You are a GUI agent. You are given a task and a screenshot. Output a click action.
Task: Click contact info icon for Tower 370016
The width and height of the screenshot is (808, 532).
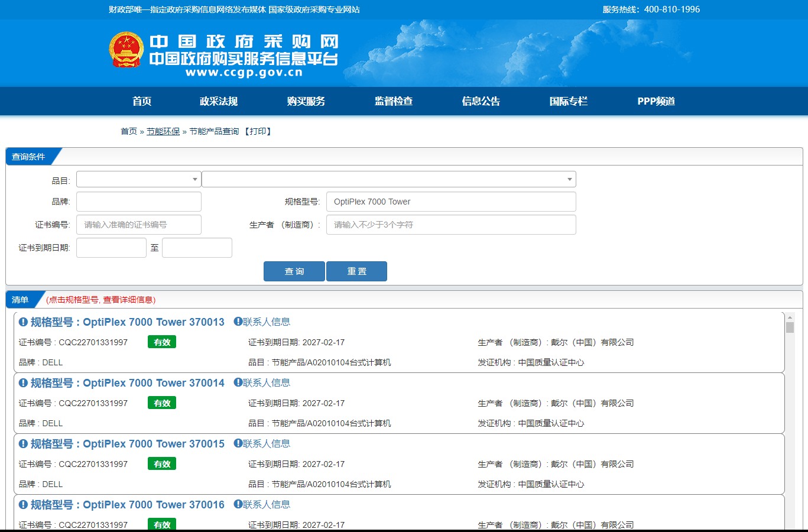pos(238,504)
